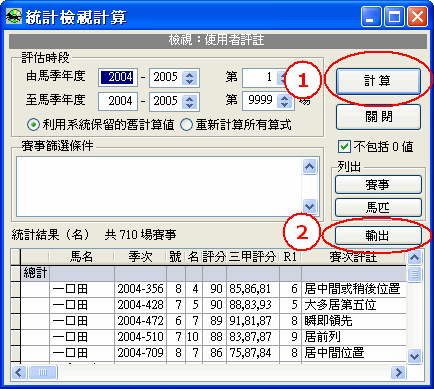Screen dimensions: 434x389
Task: Click the results table right scroll arrow
Action: 398,372
